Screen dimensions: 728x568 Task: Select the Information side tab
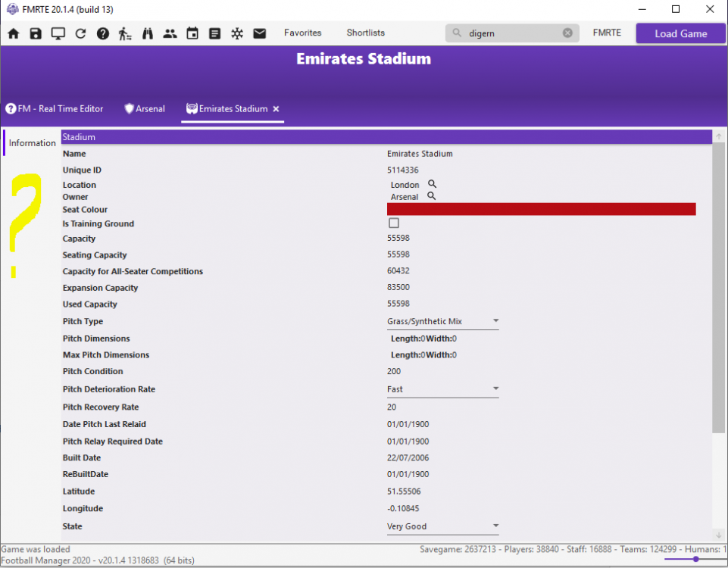coord(32,143)
